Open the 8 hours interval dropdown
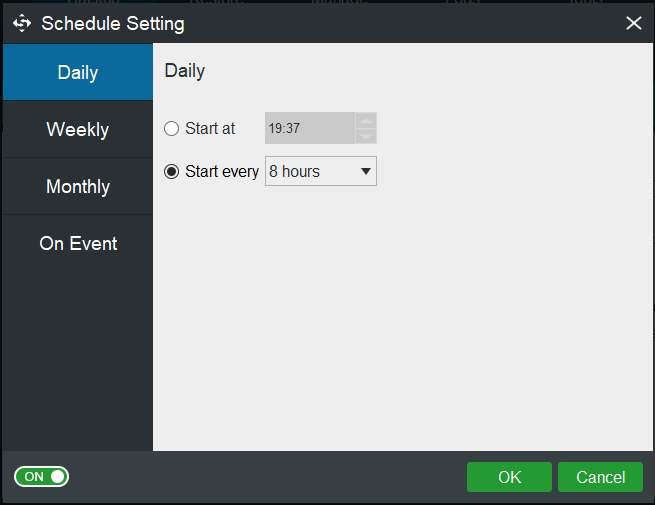This screenshot has height=505, width=655. click(x=320, y=172)
